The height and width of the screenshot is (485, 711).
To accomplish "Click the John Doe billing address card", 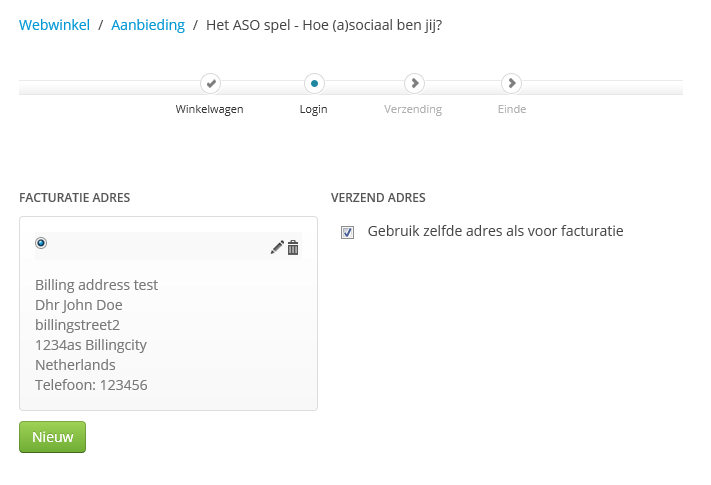I will point(168,335).
